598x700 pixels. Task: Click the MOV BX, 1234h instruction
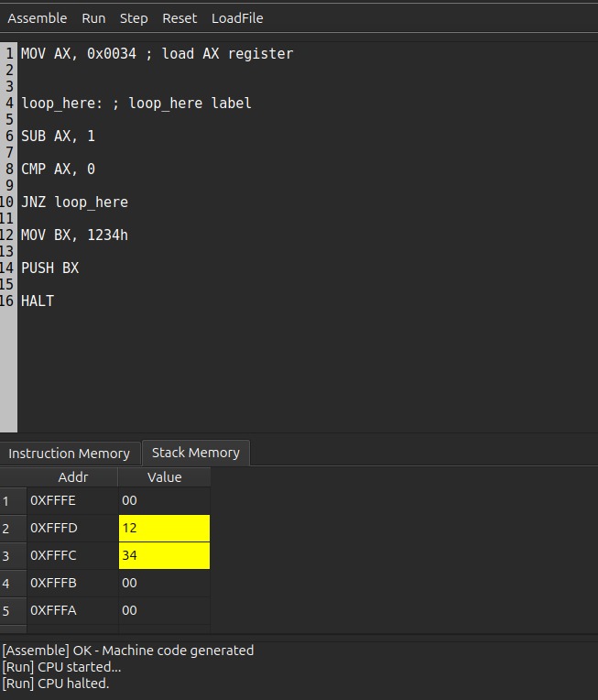coord(74,235)
